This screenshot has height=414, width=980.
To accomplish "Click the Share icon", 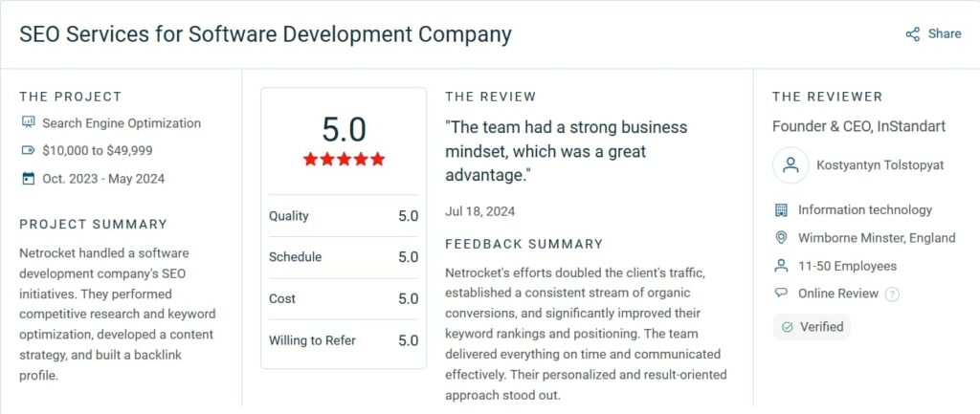I will point(912,34).
